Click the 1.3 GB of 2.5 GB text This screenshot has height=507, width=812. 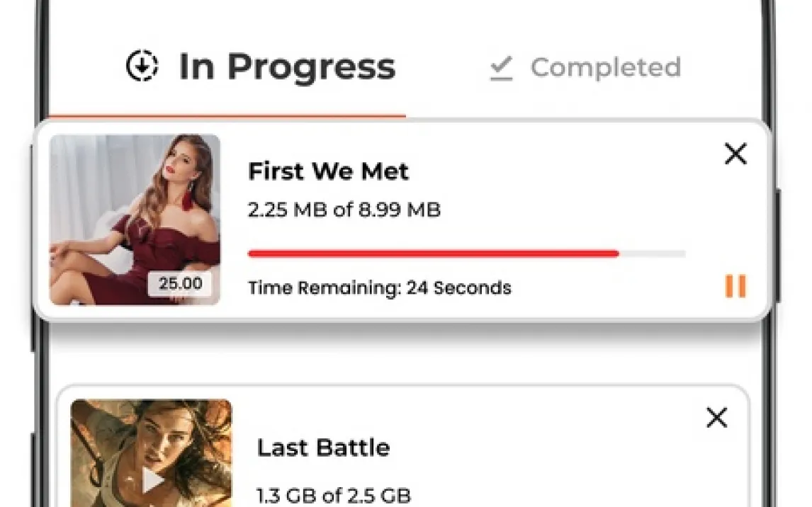click(x=333, y=495)
